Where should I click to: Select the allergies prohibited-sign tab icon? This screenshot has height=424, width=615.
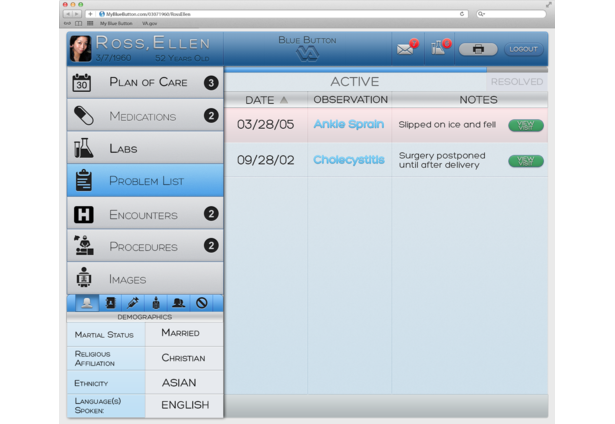(x=202, y=303)
